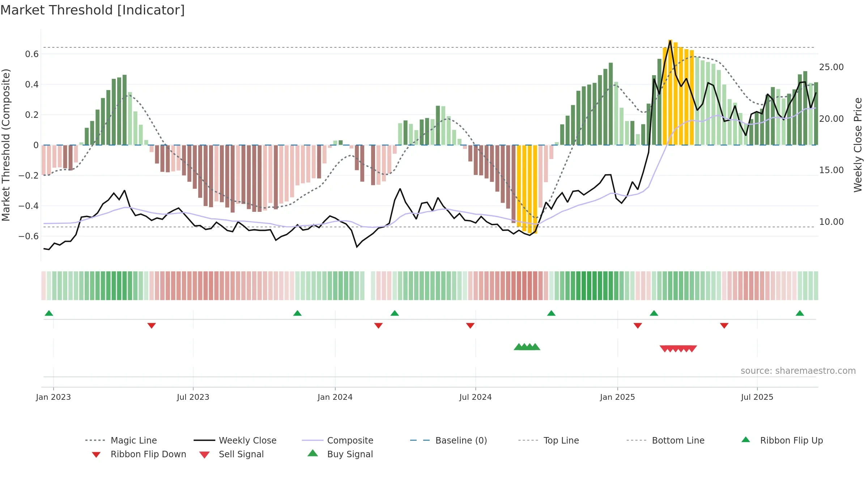
Task: Click the green Ribbon Flip Up legend triangle
Action: click(746, 440)
